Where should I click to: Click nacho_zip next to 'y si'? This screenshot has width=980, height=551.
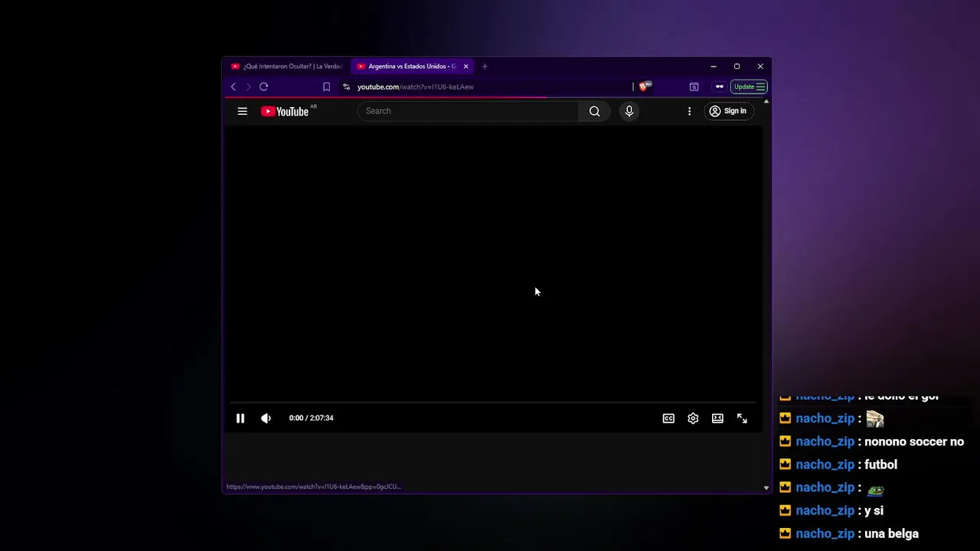click(x=825, y=510)
